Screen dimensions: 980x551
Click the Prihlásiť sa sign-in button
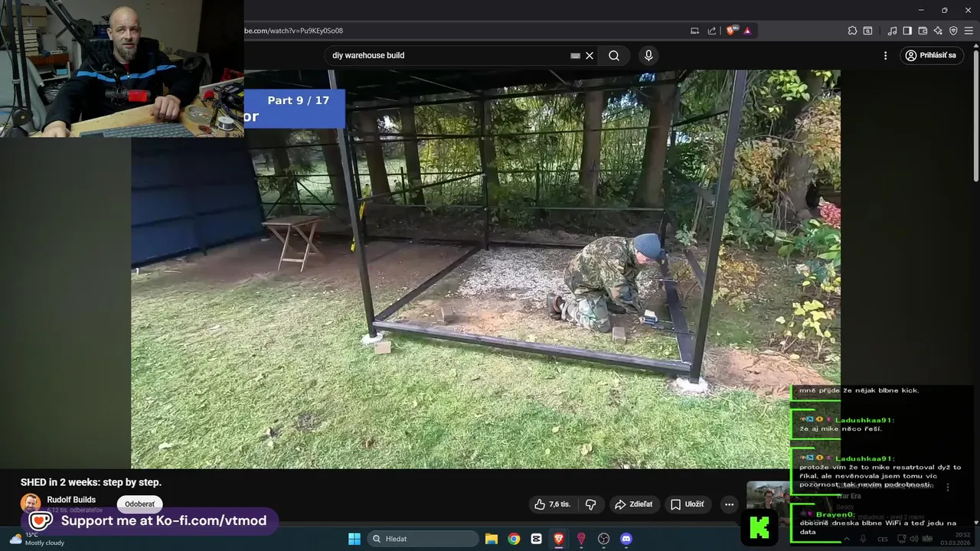[x=931, y=55]
